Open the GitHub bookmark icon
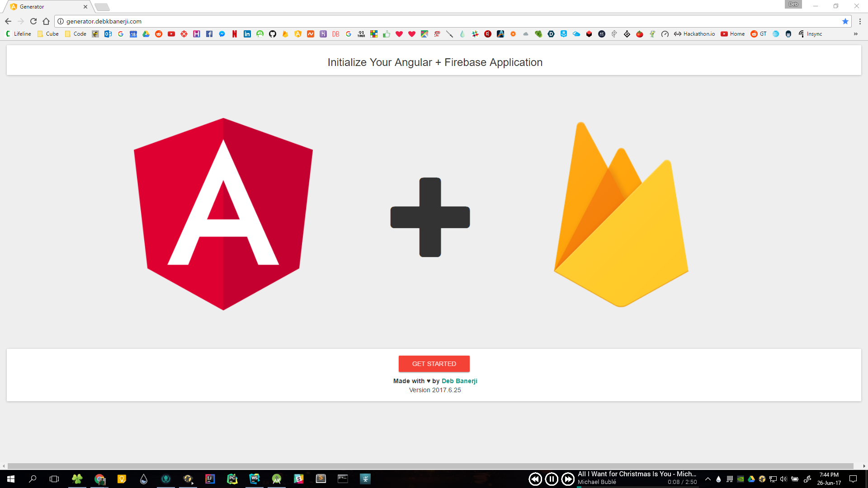868x488 pixels. (x=273, y=34)
